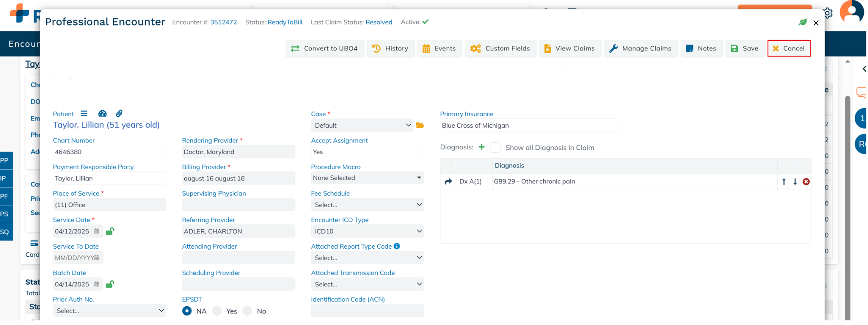
Task: Open the View Claims toolbar item
Action: click(x=570, y=49)
